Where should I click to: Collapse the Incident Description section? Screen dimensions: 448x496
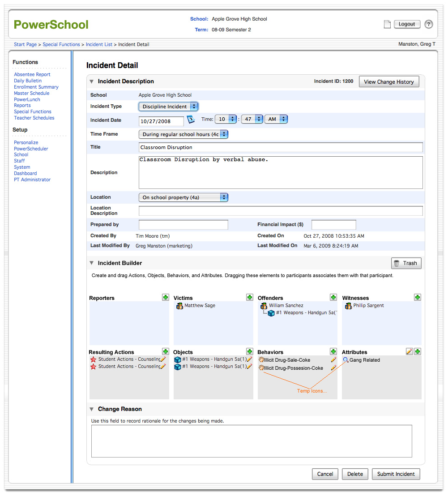click(92, 81)
